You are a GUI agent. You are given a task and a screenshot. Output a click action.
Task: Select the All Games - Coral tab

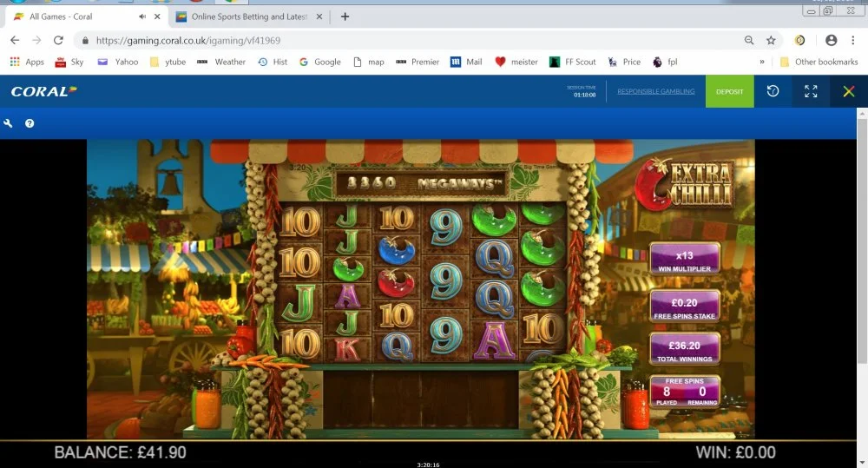pos(86,16)
